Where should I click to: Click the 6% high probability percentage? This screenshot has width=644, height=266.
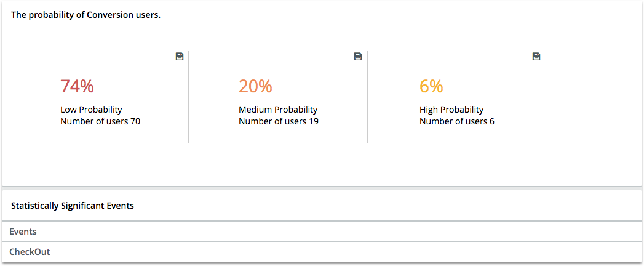(x=431, y=87)
